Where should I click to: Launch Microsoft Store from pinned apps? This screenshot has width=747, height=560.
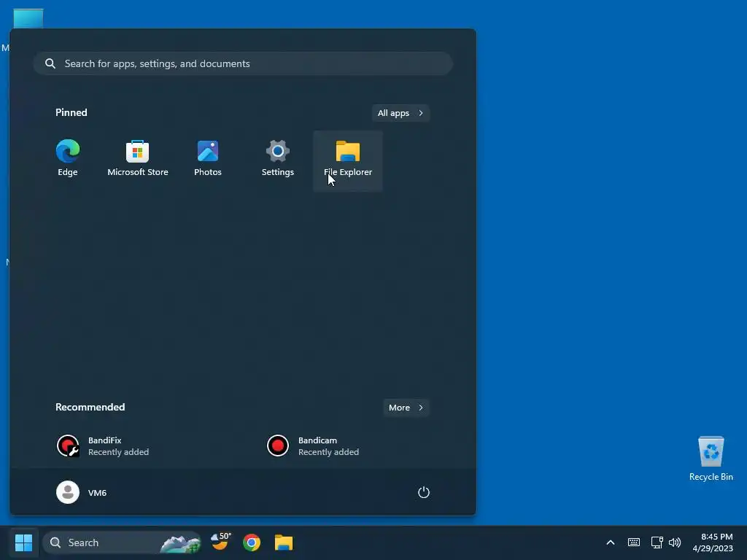click(138, 159)
